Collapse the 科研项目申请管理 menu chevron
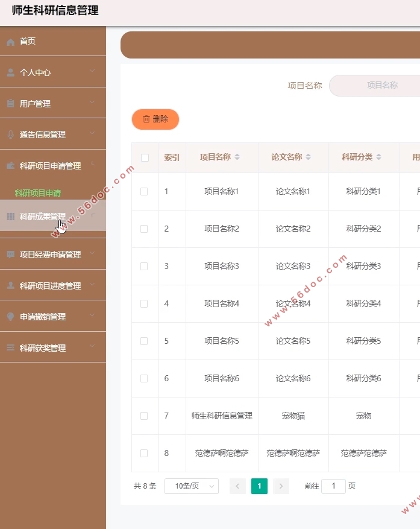The image size is (420, 529). [x=92, y=164]
